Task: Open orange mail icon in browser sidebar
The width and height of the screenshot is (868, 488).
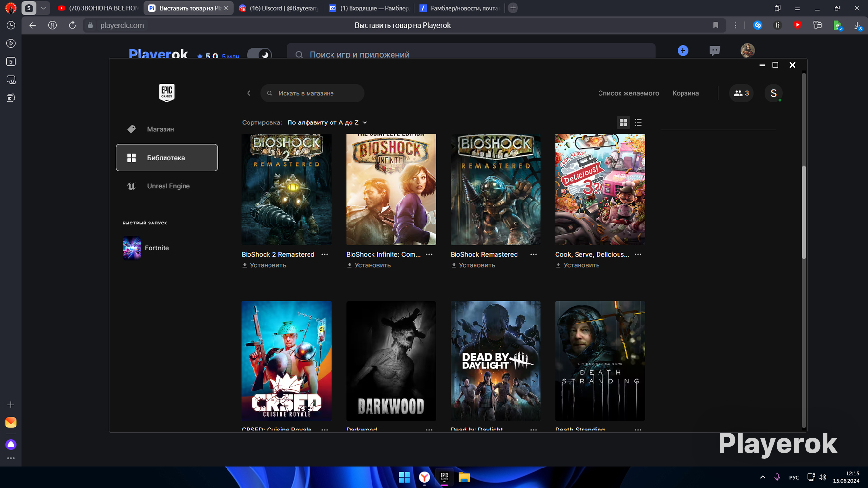Action: point(11,423)
